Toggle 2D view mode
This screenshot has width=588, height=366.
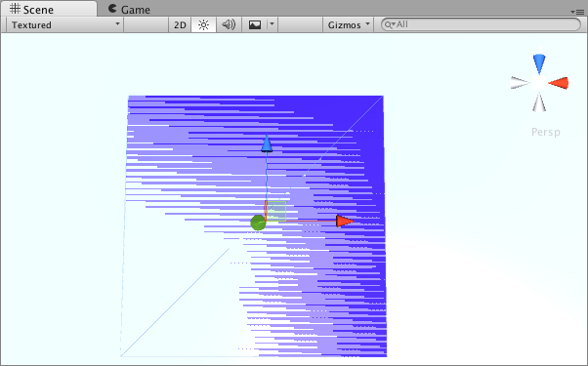(x=180, y=24)
